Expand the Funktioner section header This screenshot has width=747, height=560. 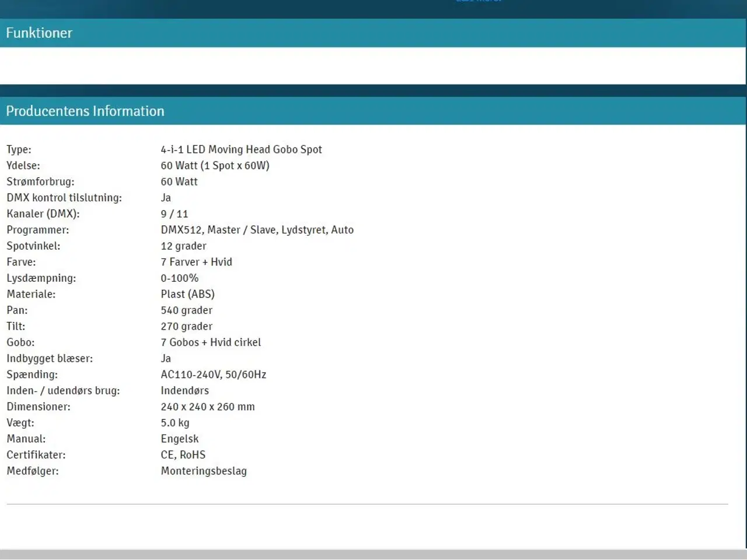click(373, 33)
